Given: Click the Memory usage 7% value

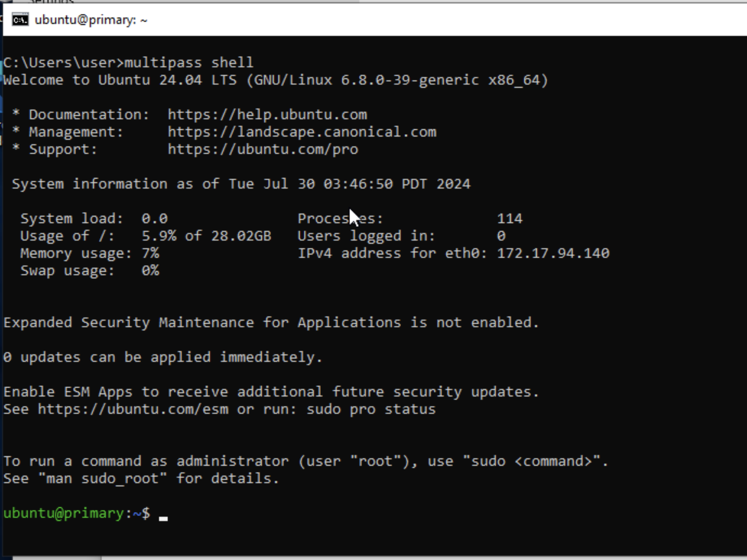Looking at the screenshot, I should coord(150,253).
